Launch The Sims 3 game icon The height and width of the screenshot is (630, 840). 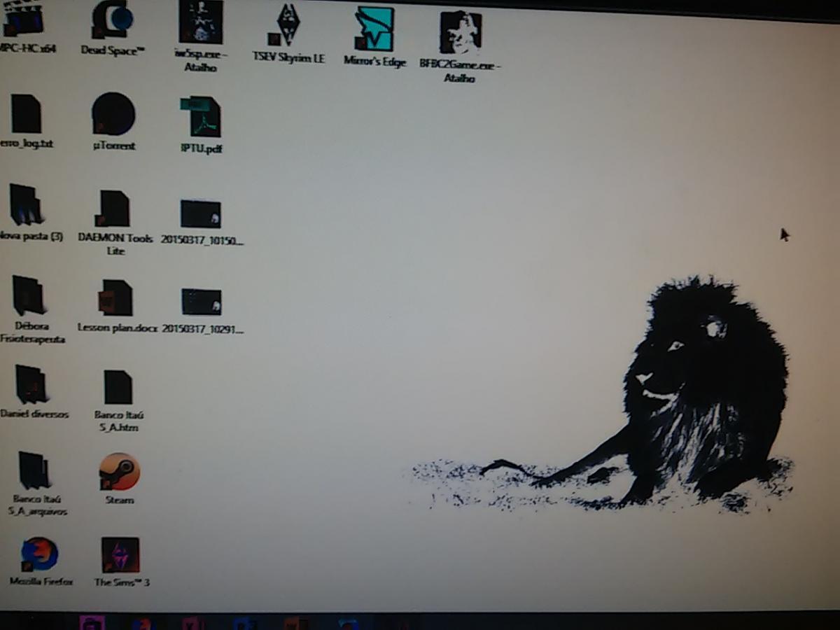tap(120, 555)
